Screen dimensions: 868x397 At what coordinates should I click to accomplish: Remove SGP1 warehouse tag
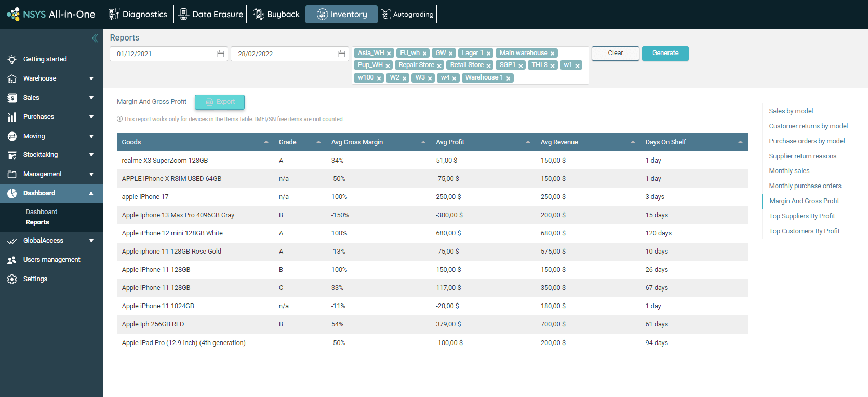[x=520, y=65]
